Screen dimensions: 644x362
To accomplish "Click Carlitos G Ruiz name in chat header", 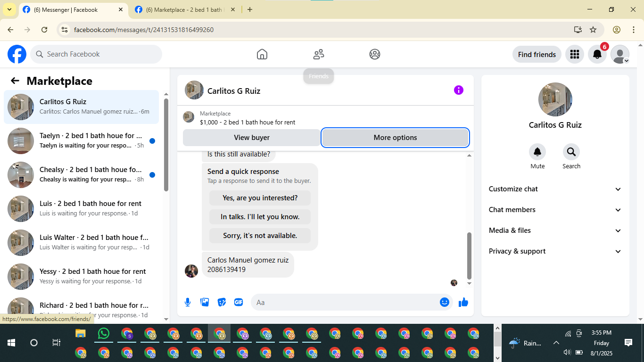I will (234, 91).
